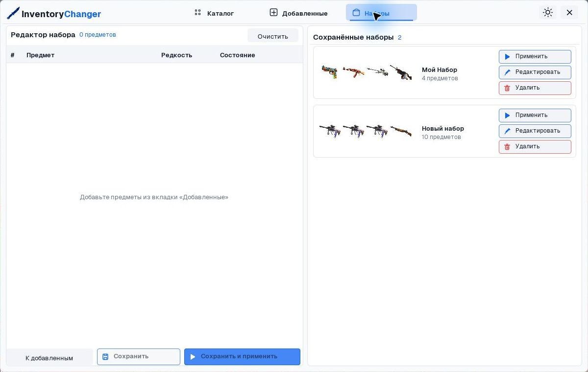Click the first rifle thumbnail in Новый набор
The height and width of the screenshot is (372, 588).
(x=330, y=131)
